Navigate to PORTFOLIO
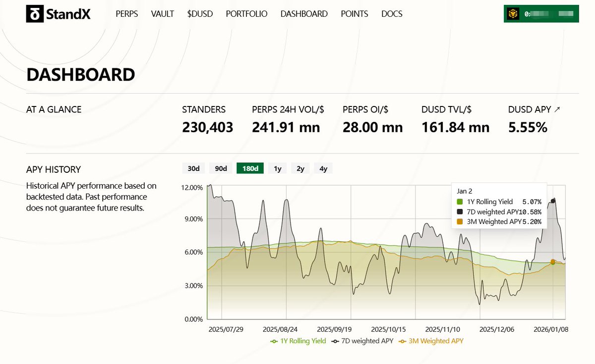This screenshot has height=364, width=595. tap(246, 14)
